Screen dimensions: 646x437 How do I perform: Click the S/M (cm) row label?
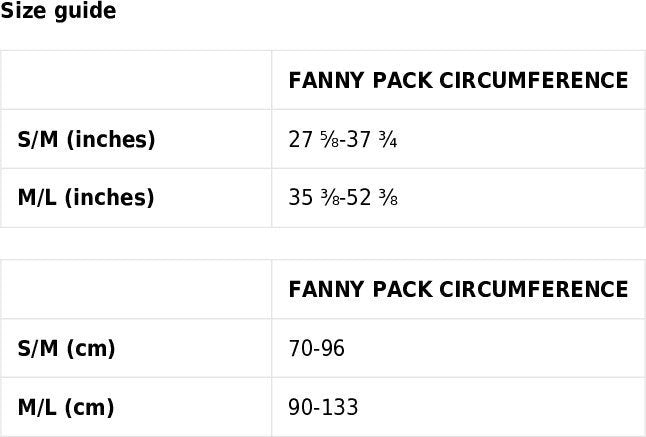pos(67,349)
